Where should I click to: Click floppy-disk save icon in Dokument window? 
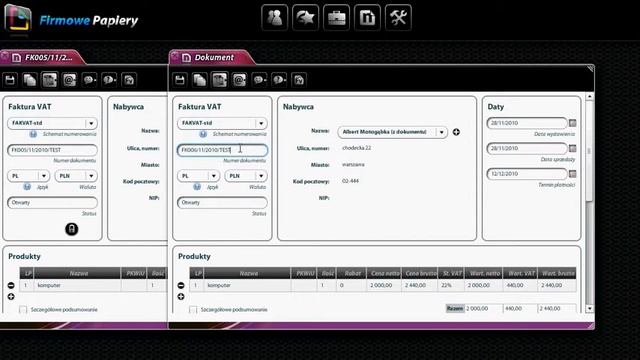[180, 80]
